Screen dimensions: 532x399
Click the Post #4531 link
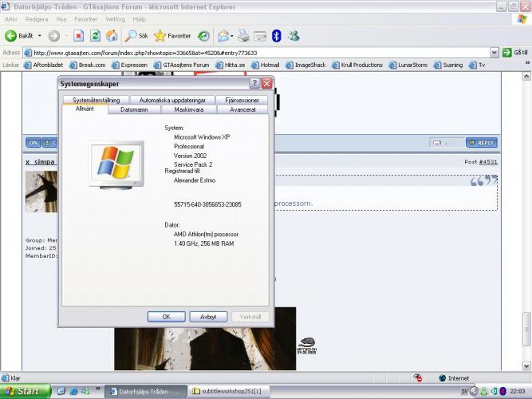coord(488,162)
